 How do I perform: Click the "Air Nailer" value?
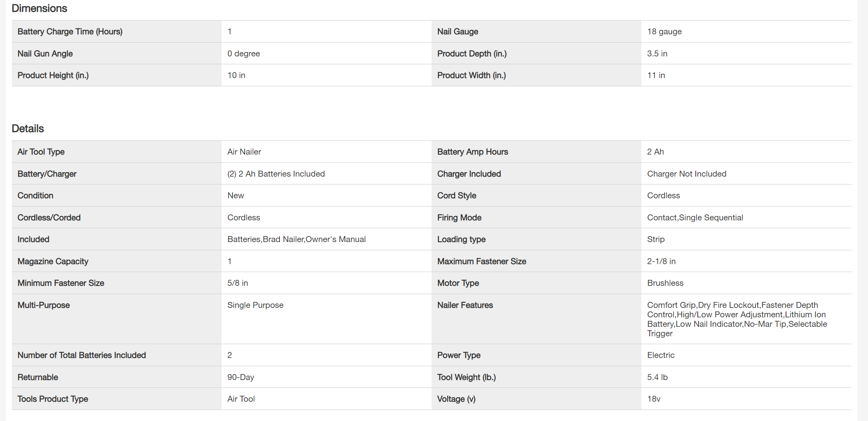244,152
